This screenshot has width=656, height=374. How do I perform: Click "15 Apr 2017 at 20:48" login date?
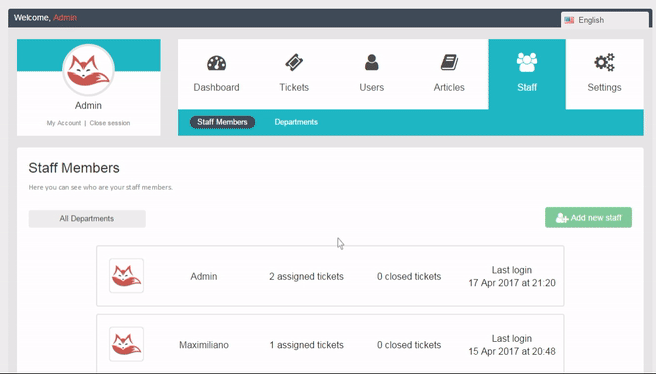click(512, 352)
